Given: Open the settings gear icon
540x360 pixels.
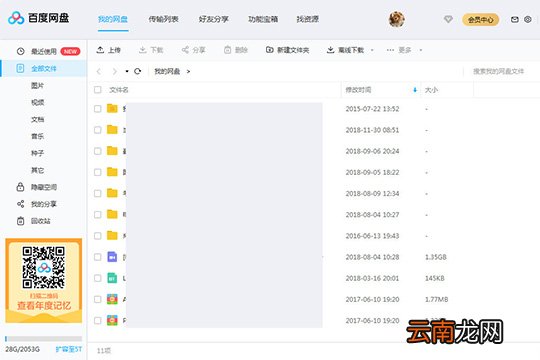Looking at the screenshot, I should point(528,19).
